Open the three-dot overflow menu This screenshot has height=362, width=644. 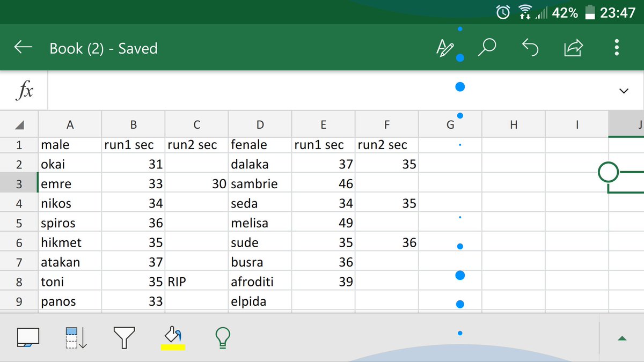coord(617,48)
